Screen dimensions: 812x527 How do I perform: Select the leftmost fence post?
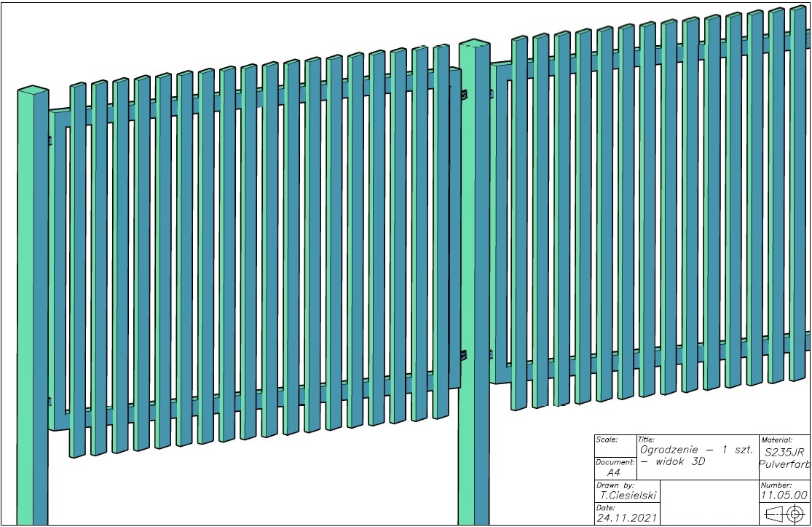click(x=33, y=305)
